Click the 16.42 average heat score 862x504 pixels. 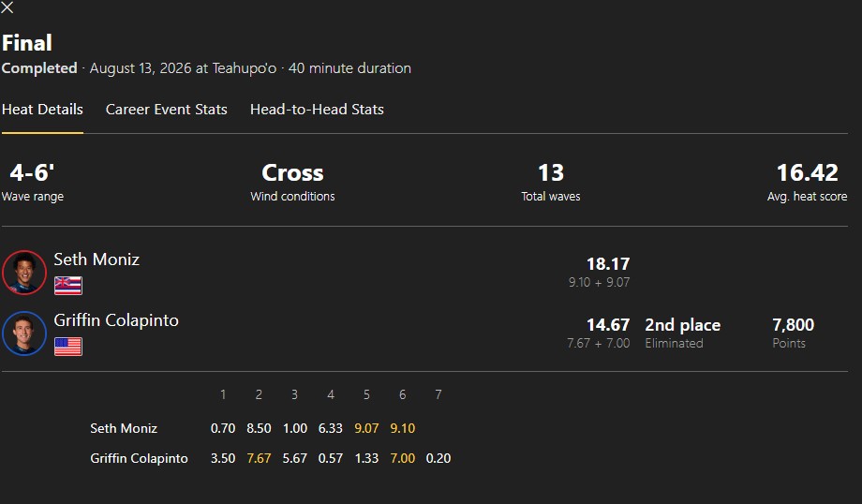point(807,173)
